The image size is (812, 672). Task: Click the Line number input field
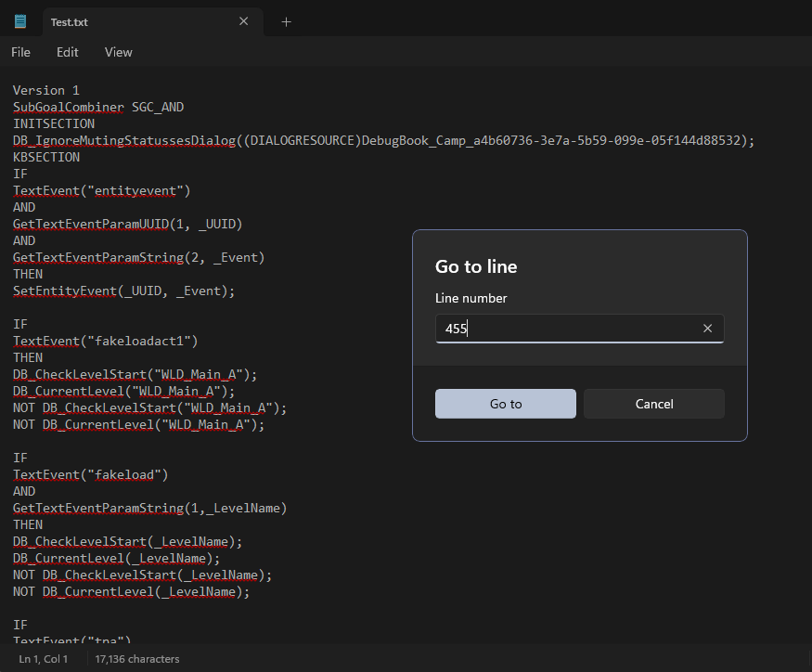coord(579,329)
